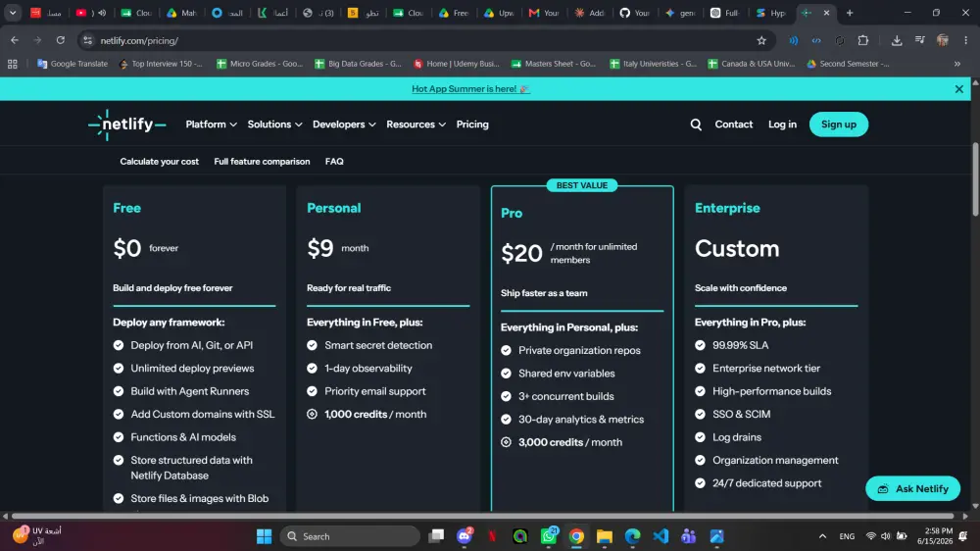The width and height of the screenshot is (980, 551).
Task: Click the '1,000 credits / month' text
Action: [375, 414]
